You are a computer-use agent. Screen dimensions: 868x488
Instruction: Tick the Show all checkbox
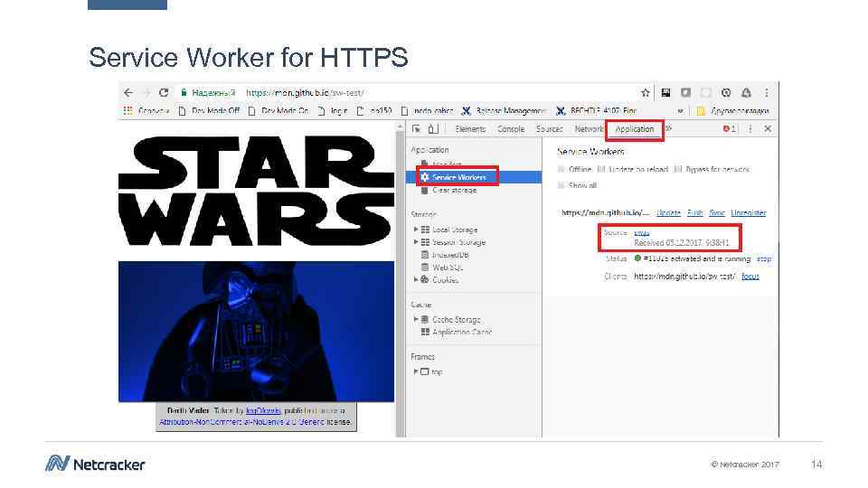[x=561, y=185]
